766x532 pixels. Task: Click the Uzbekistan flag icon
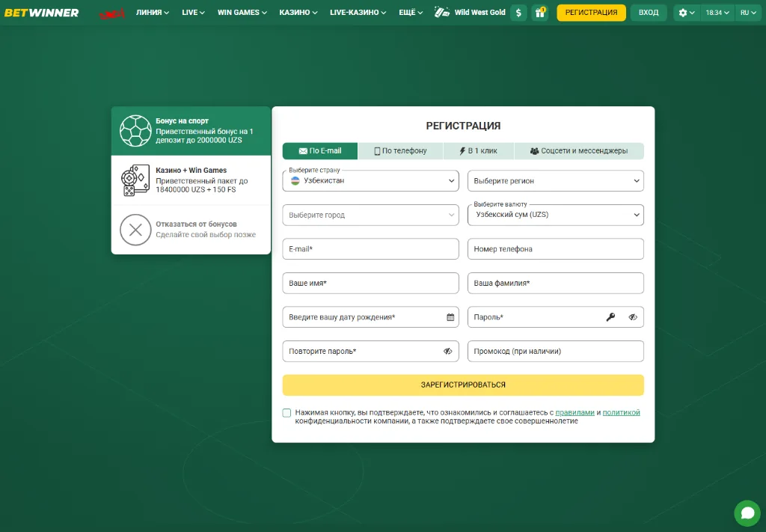[x=295, y=181]
